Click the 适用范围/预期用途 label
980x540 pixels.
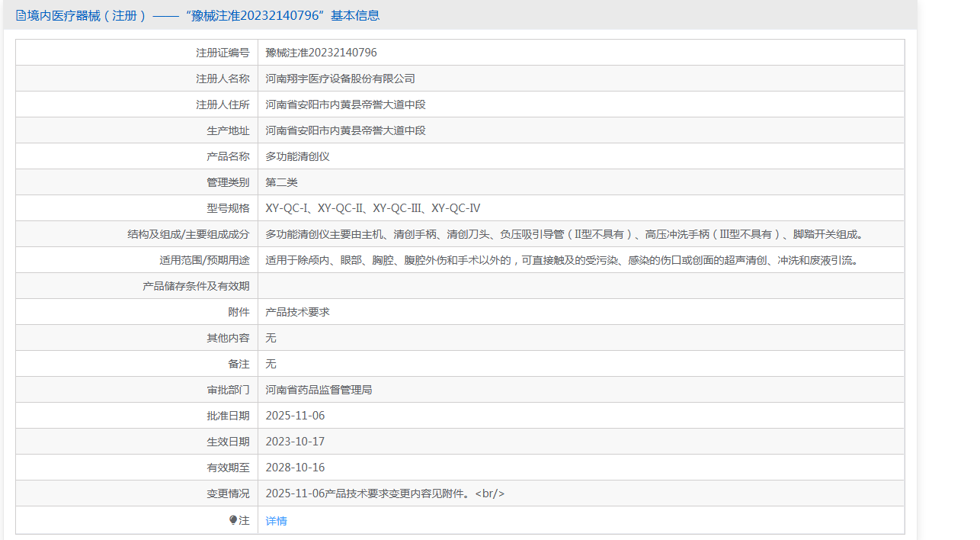pyautogui.click(x=204, y=260)
